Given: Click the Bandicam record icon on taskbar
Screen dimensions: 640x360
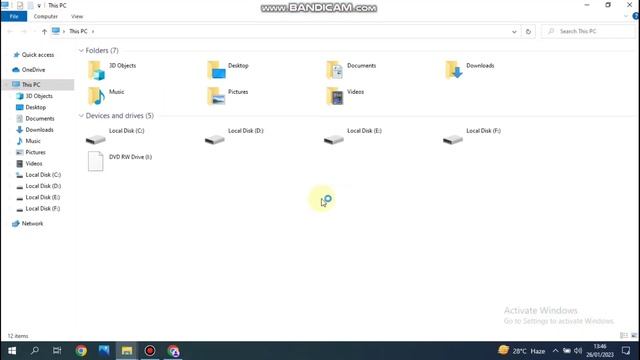Looking at the screenshot, I should coord(150,351).
